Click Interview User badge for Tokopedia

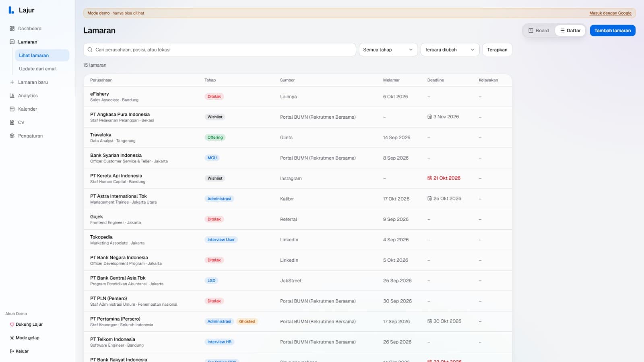pos(221,240)
